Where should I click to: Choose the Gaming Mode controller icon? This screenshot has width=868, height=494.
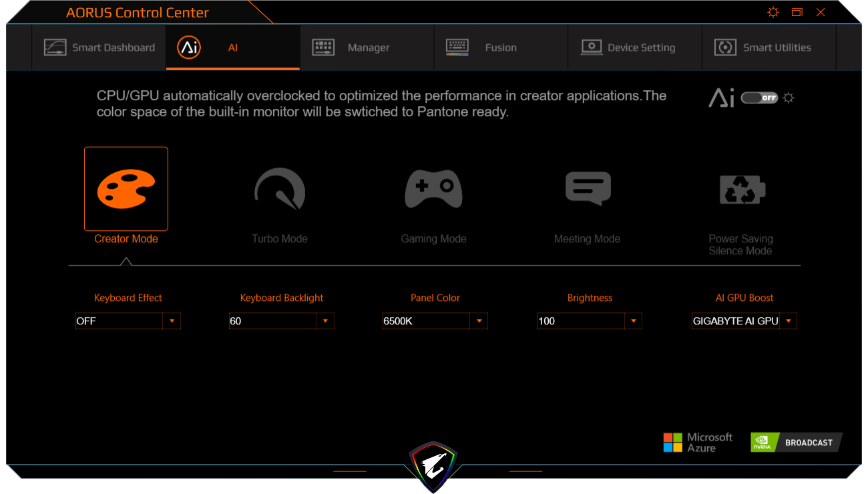pos(433,189)
